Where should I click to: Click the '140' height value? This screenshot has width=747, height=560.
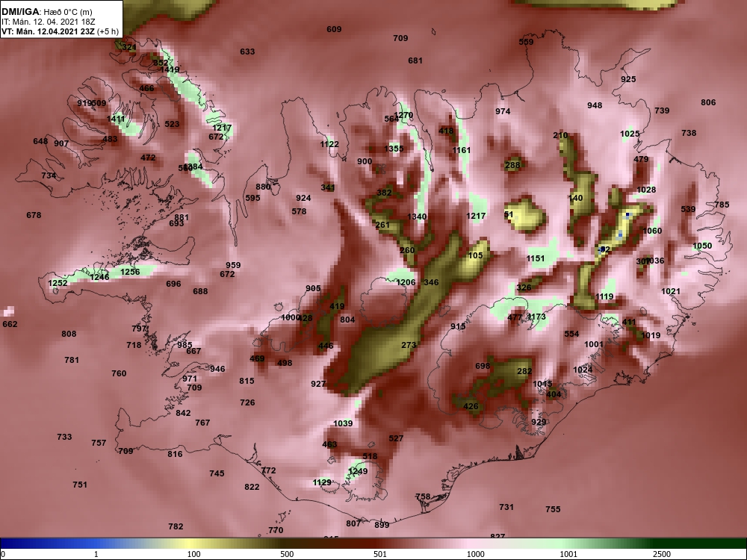(575, 198)
